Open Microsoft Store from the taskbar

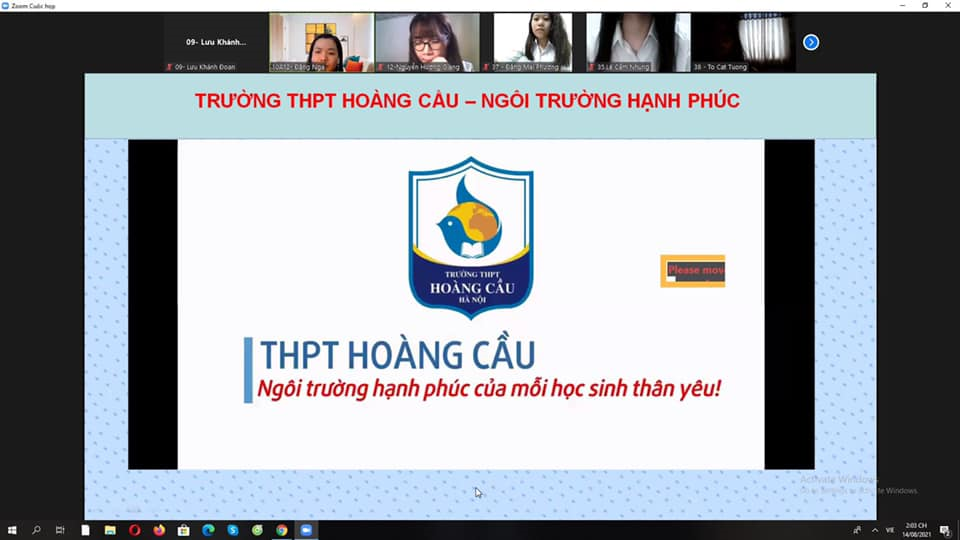coord(184,529)
